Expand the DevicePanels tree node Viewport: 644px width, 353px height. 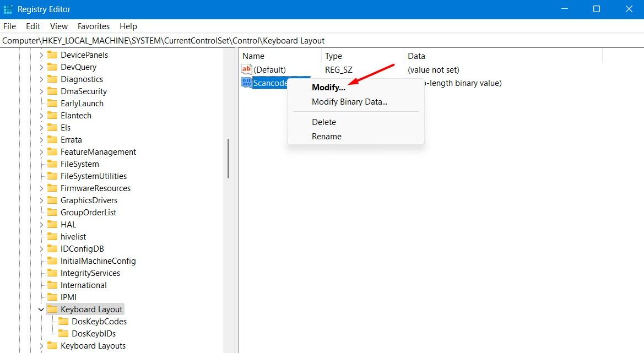coord(41,55)
